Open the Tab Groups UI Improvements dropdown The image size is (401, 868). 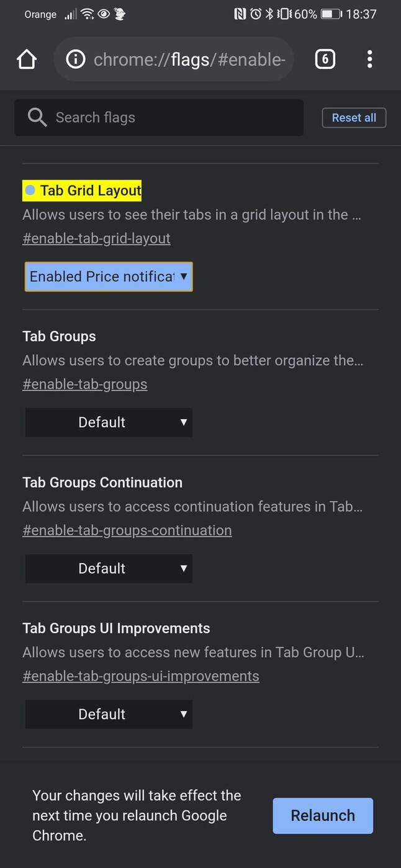pos(109,714)
